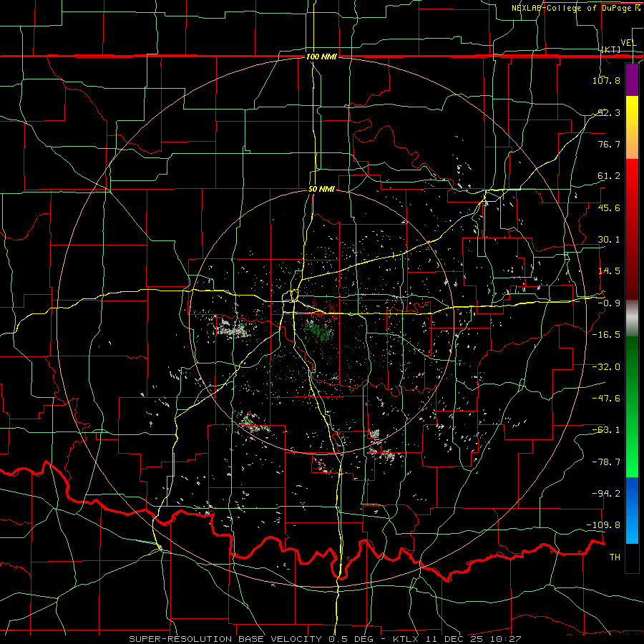This screenshot has height=644, width=644.
Task: Select the -47.6 velocity scale value
Action: pyautogui.click(x=606, y=399)
